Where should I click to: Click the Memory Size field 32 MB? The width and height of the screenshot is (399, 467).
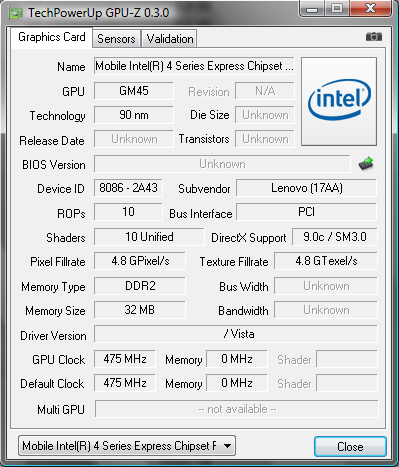(140, 310)
